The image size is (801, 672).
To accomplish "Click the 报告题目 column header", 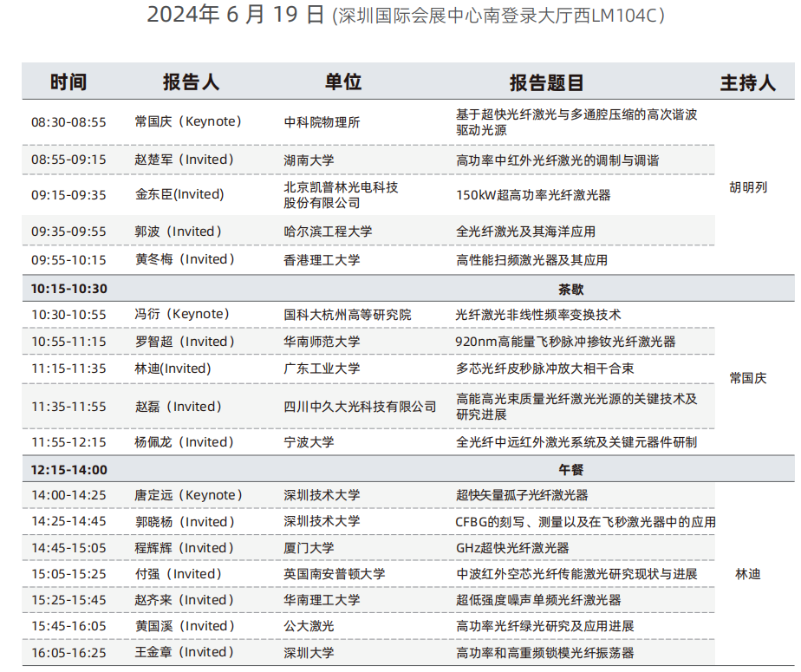I will tap(547, 82).
